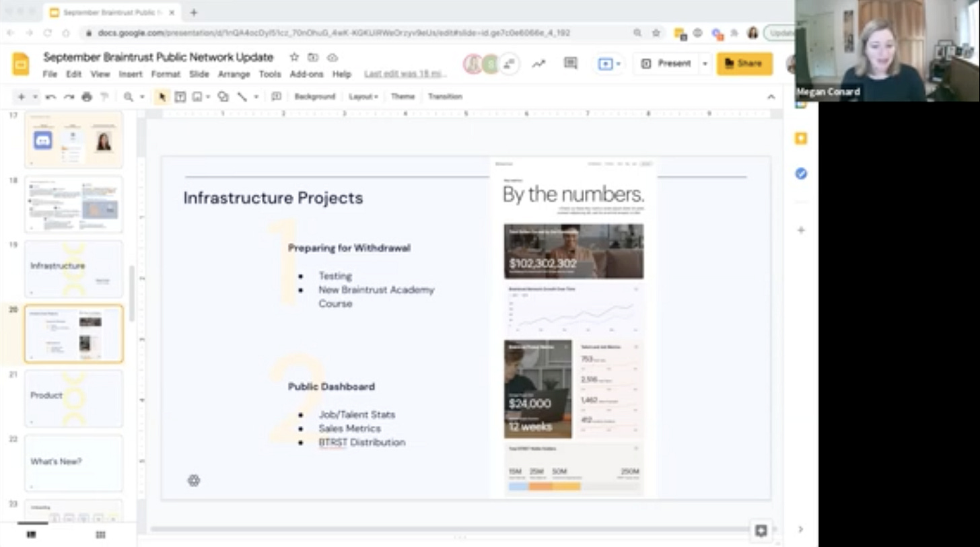
Task: Insert an image using toolbar icon
Action: pos(197,97)
